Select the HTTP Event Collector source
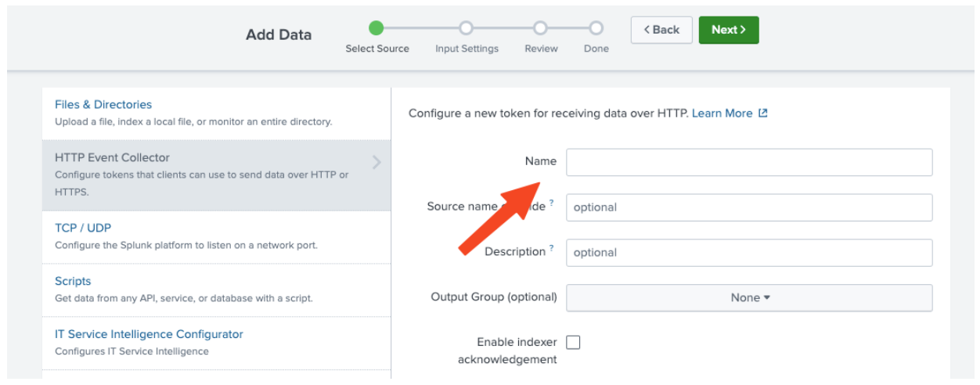This screenshot has height=385, width=980. pyautogui.click(x=112, y=158)
